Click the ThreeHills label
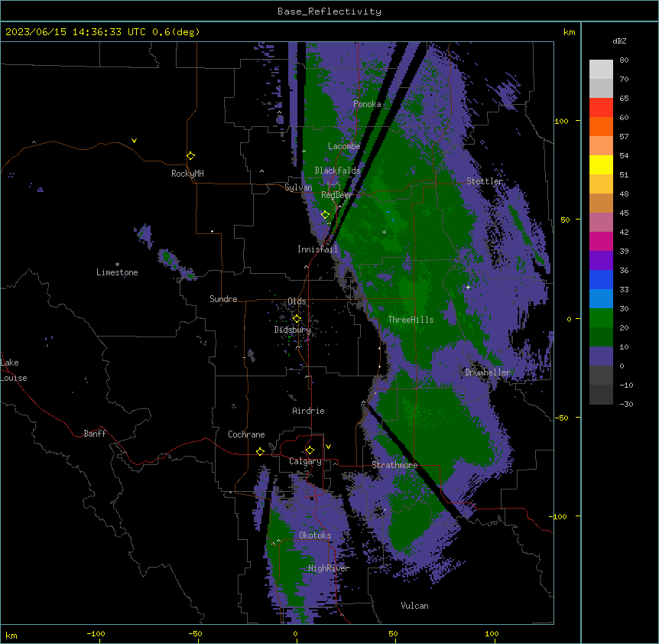659x644 pixels. pos(411,320)
